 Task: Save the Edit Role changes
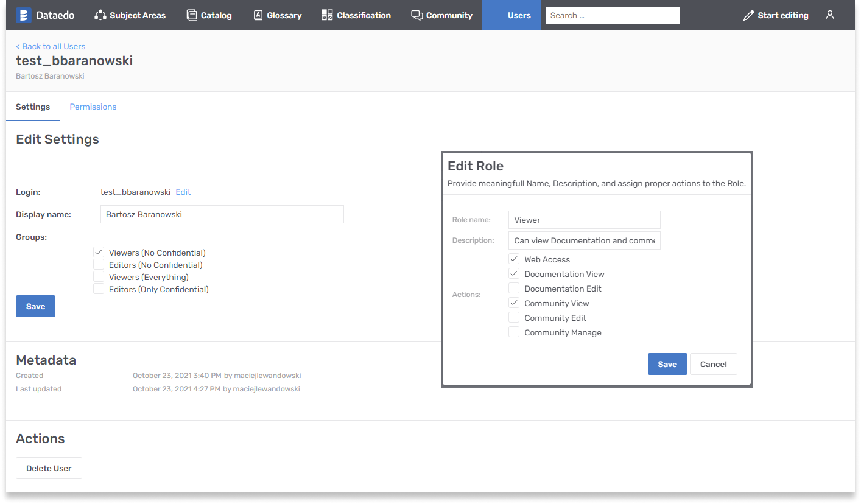667,364
